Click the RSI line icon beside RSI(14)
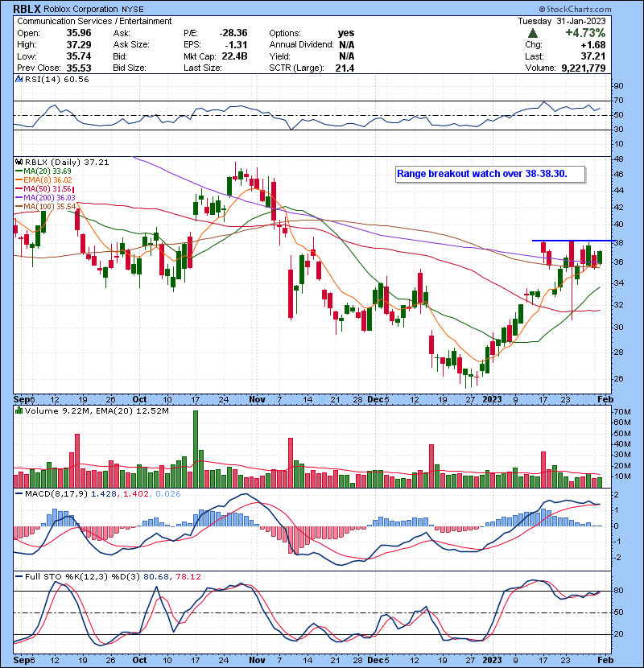The image size is (644, 668). (x=19, y=79)
